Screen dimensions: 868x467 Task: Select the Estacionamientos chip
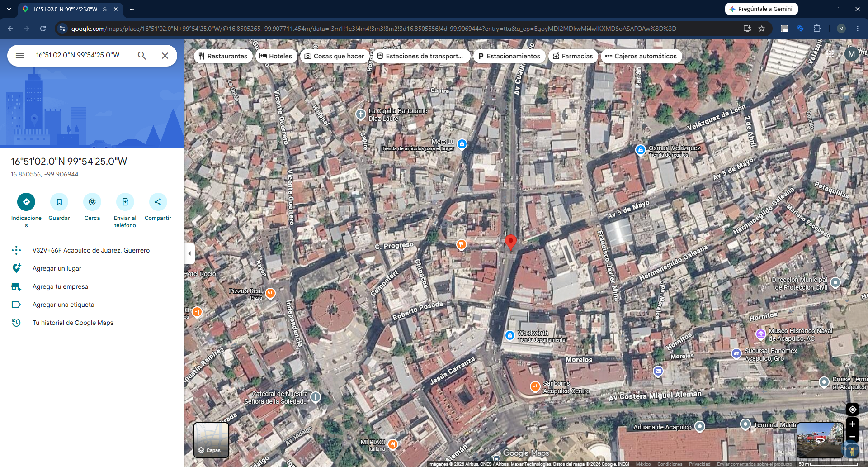(x=509, y=56)
